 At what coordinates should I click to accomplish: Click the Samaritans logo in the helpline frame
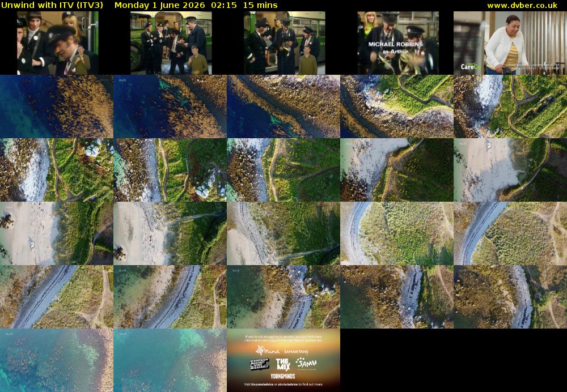pos(296,351)
